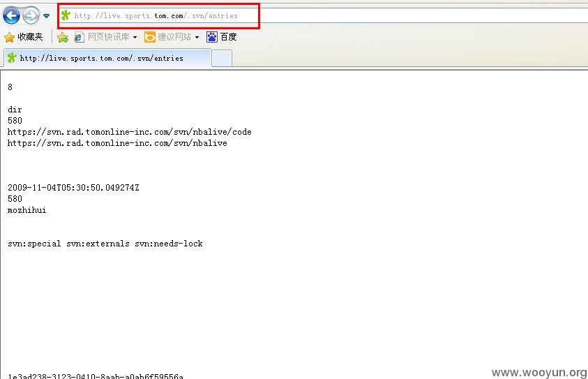The height and width of the screenshot is (379, 588).
Task: Open the 收藏夹 favorites button
Action: 24,37
